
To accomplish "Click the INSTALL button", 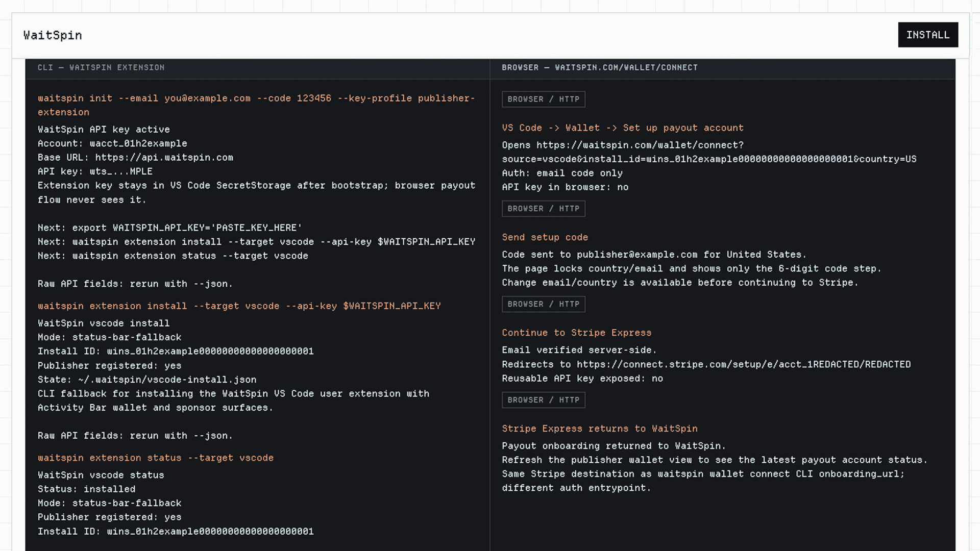I will (928, 35).
